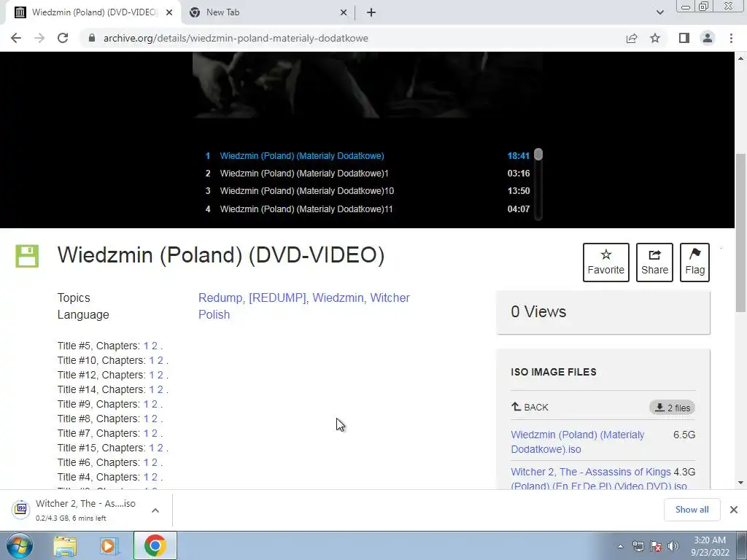Add a new tab with plus button
The image size is (747, 560).
tap(371, 12)
